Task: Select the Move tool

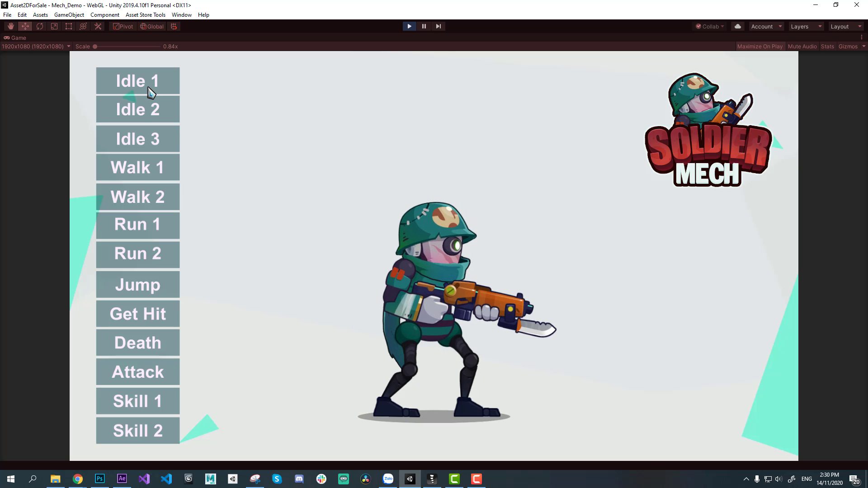Action: point(25,26)
